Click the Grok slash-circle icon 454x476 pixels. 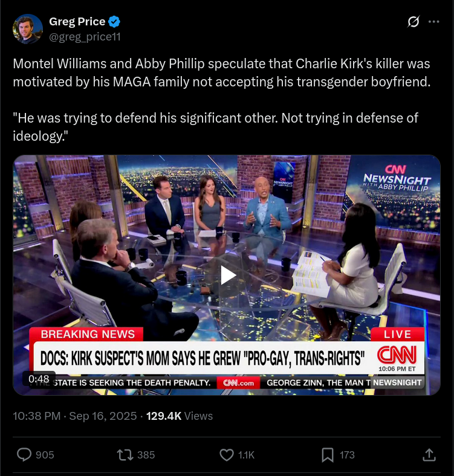point(413,22)
